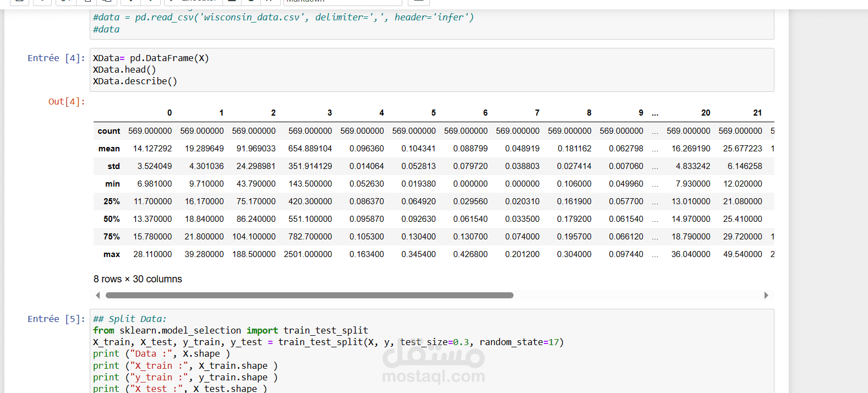
Task: Click the 'mean' row label
Action: point(109,149)
